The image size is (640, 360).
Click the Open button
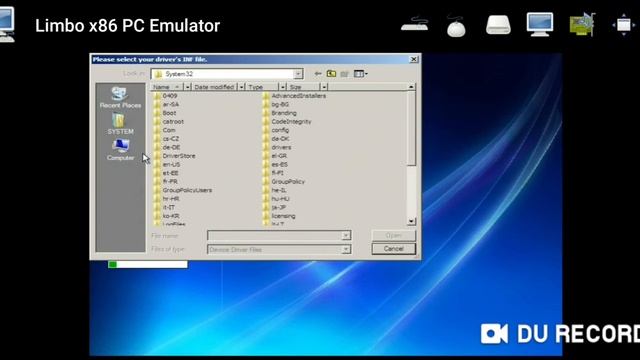tap(393, 235)
